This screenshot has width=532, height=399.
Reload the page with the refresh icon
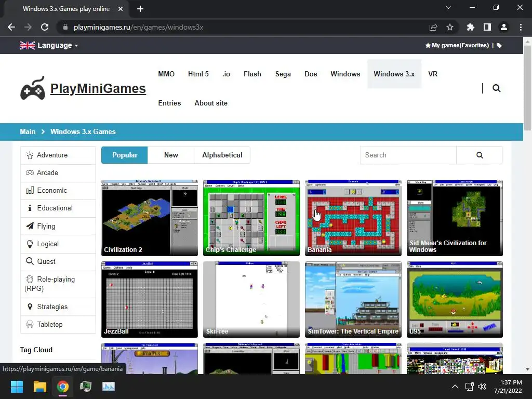tap(45, 27)
